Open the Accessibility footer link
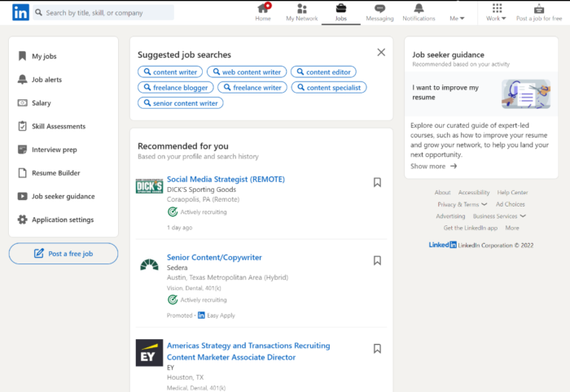 474,193
